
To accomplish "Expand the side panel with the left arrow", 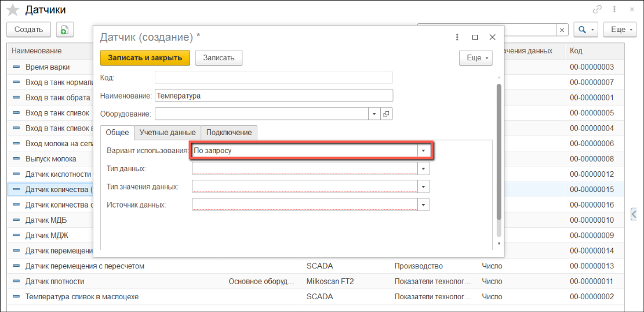I will [x=634, y=215].
